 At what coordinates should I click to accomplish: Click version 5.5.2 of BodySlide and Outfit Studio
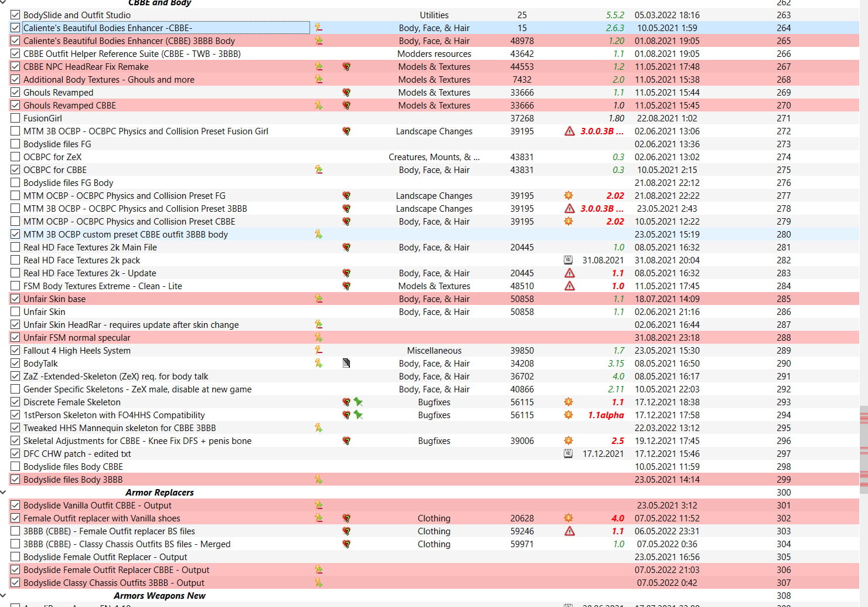pyautogui.click(x=615, y=15)
